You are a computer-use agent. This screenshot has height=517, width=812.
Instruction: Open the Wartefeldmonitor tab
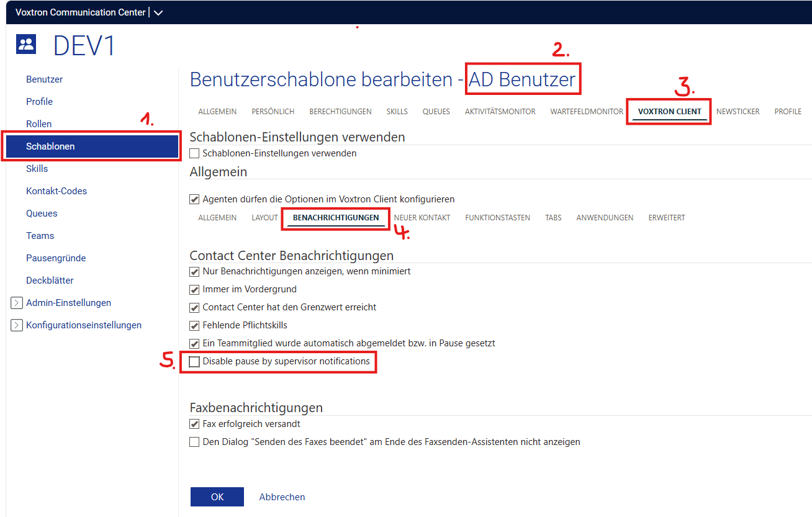pos(586,112)
